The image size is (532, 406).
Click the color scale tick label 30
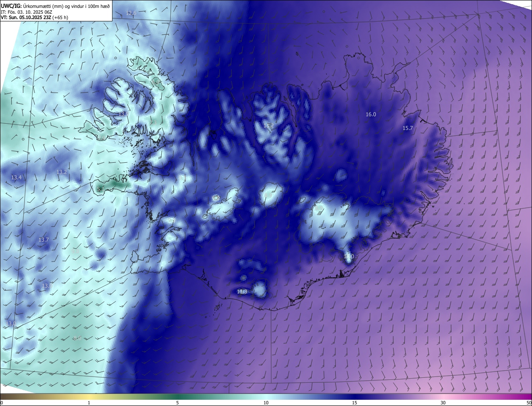443,403
